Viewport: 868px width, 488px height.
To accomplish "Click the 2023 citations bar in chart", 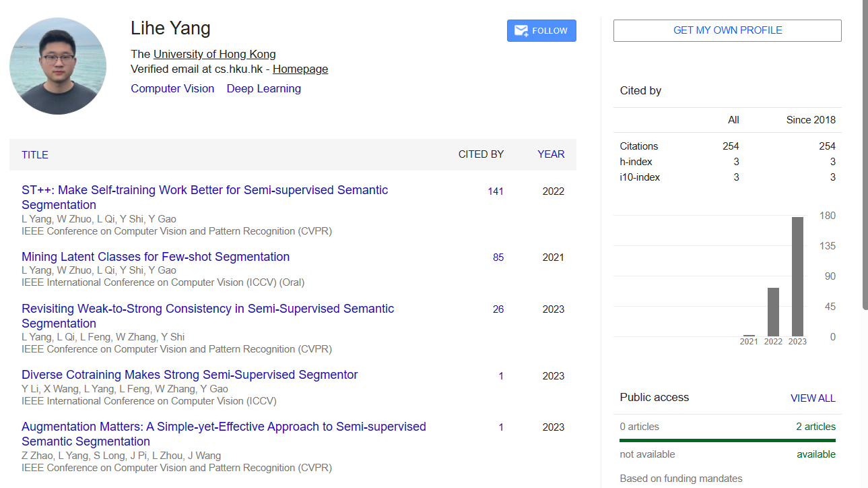I will [x=797, y=276].
